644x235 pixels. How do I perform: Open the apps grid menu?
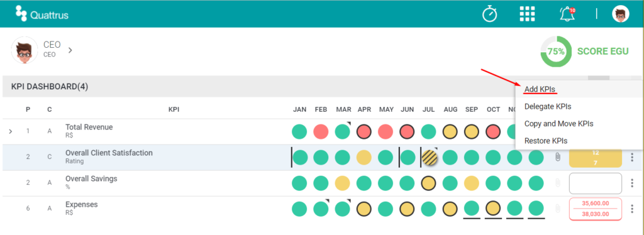(x=528, y=14)
